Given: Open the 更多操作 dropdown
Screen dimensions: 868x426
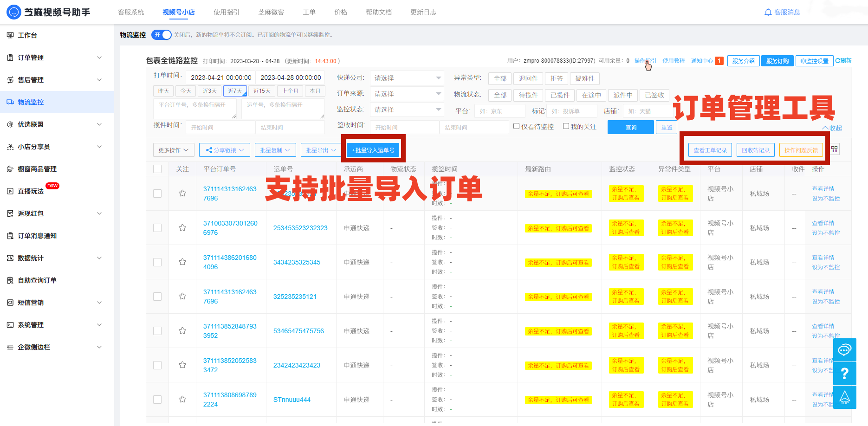Looking at the screenshot, I should [x=174, y=150].
